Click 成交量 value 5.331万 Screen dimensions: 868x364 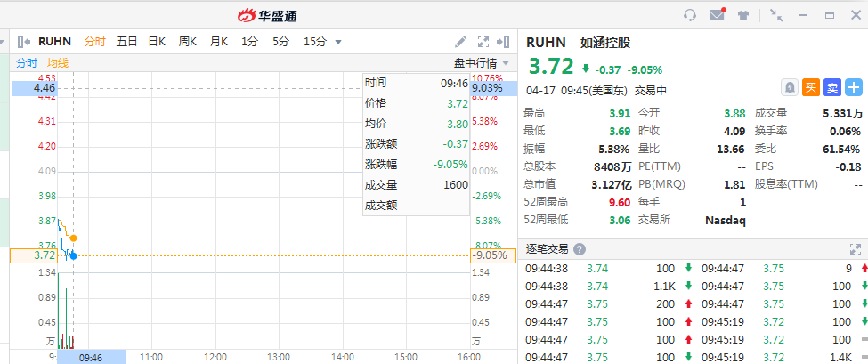(x=842, y=113)
